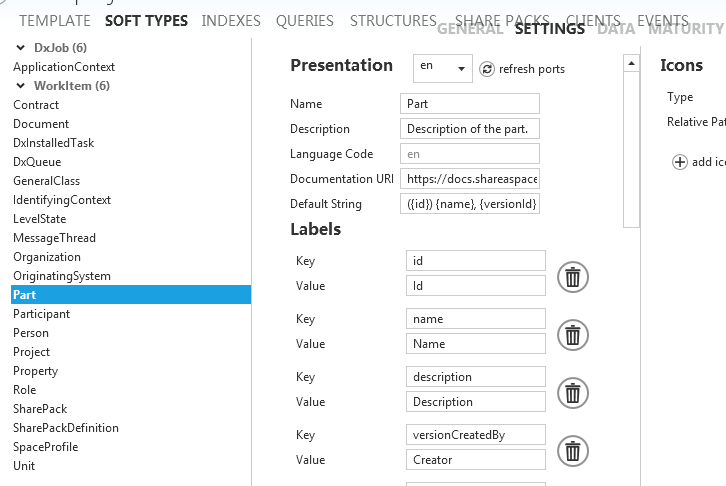Collapse the WorkItem (6) group
The image size is (726, 486).
tap(22, 86)
